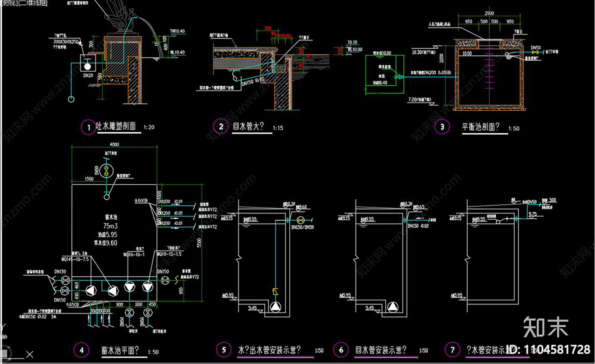
Task: Click the UCS axis X marker icon
Action: (x=30, y=354)
